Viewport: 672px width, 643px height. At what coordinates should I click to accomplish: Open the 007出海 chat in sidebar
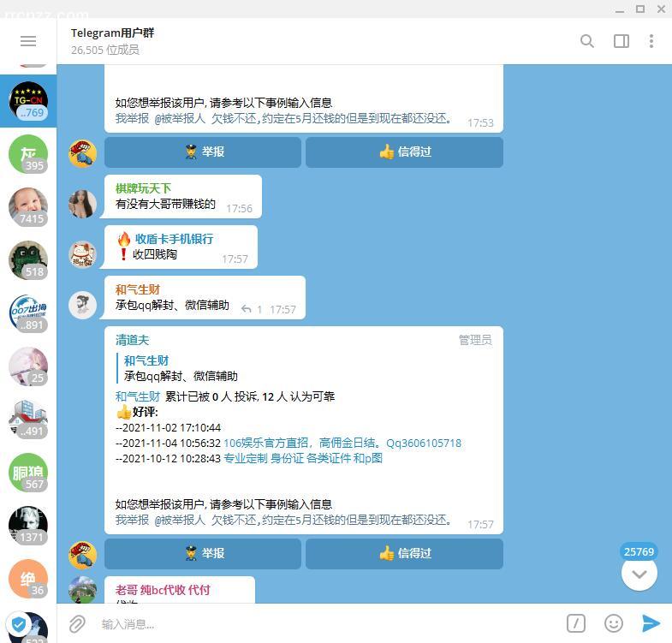(28, 313)
